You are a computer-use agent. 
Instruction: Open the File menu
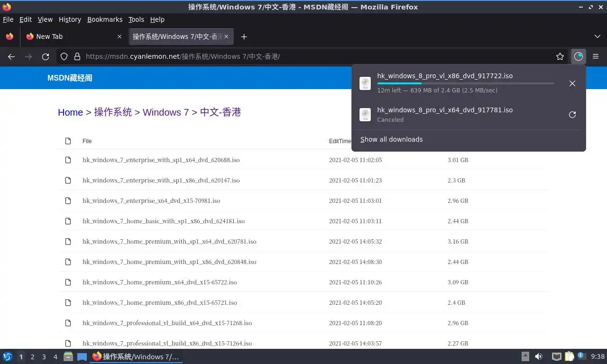tap(8, 19)
